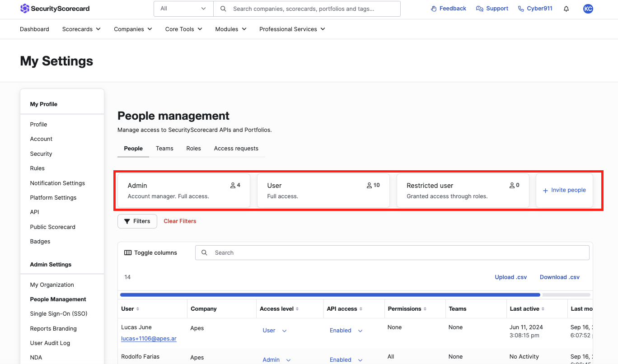The width and height of the screenshot is (618, 364).
Task: Click the Support chat icon
Action: [x=480, y=9]
